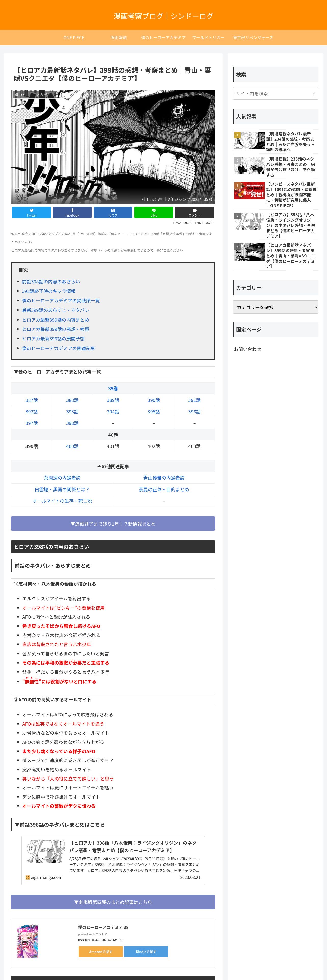Open popular article 呪術廻戦 233話 thumbnail
This screenshot has width=327, height=980.
(249, 165)
